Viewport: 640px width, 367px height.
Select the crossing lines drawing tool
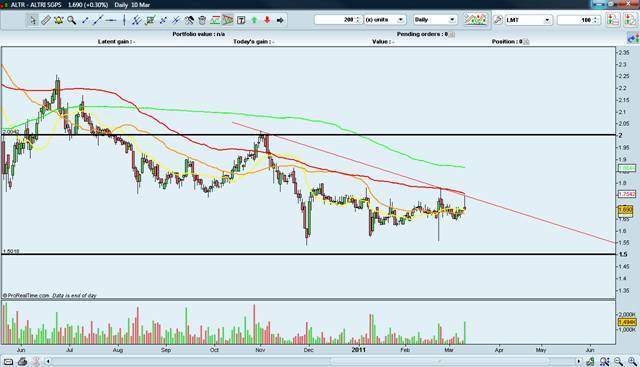coord(163,20)
